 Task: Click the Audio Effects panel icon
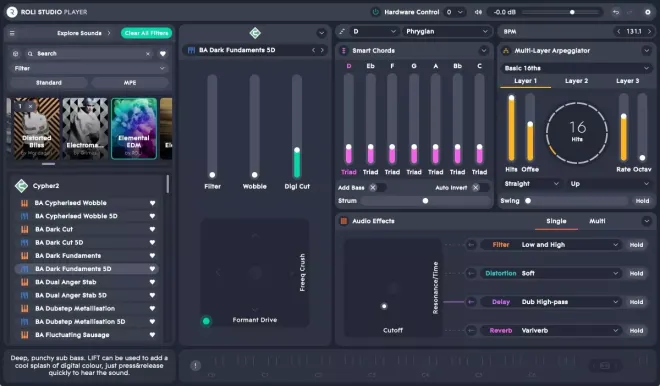pyautogui.click(x=343, y=221)
